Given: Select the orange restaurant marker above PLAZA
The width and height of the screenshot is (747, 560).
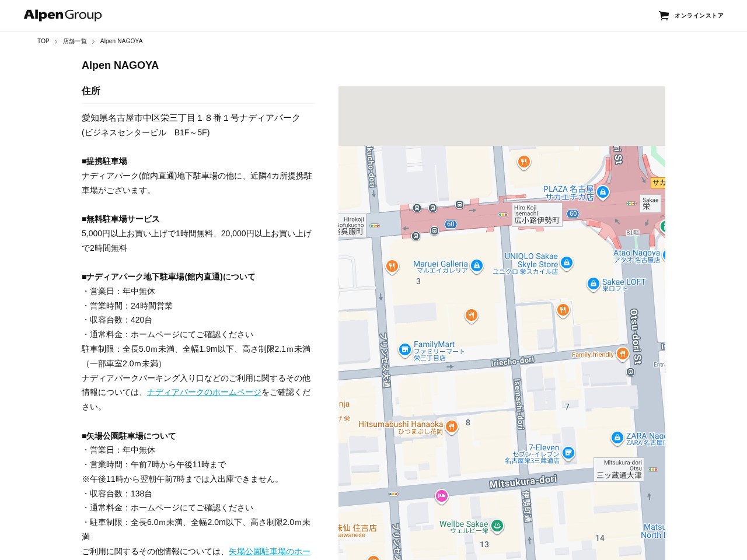Looking at the screenshot, I should point(523,163).
